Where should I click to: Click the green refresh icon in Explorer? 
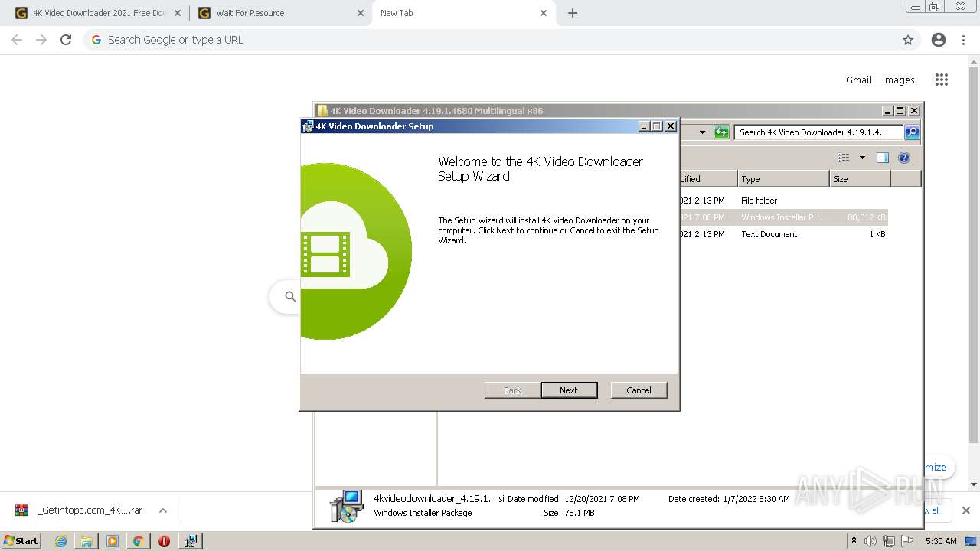click(x=721, y=132)
